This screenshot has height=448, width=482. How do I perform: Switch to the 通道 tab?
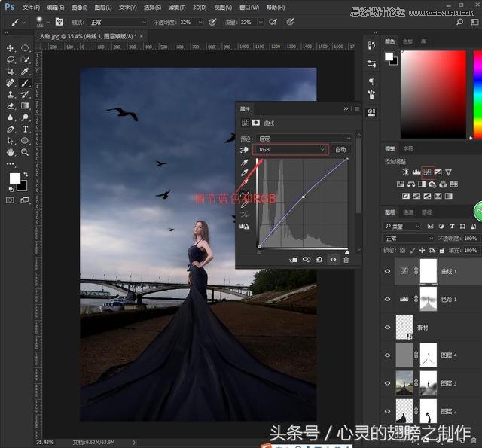coord(407,212)
